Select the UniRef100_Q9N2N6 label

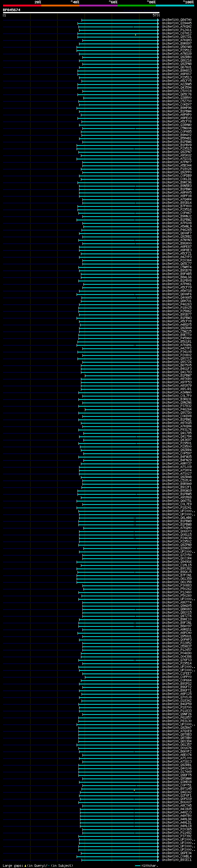pyautogui.click(x=177, y=403)
